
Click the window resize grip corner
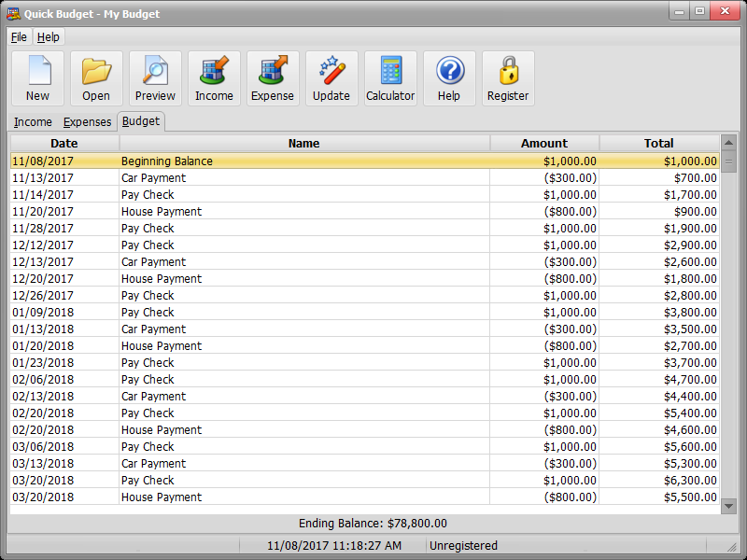731,547
